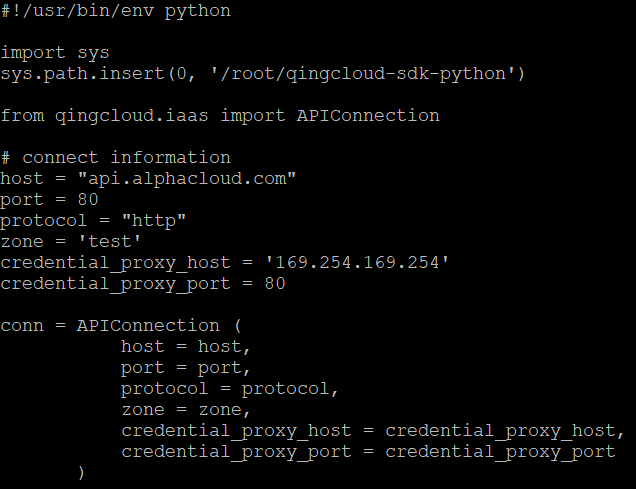Screen dimensions: 636x489
Task: Click the 'test' zone string value
Action: [110, 242]
